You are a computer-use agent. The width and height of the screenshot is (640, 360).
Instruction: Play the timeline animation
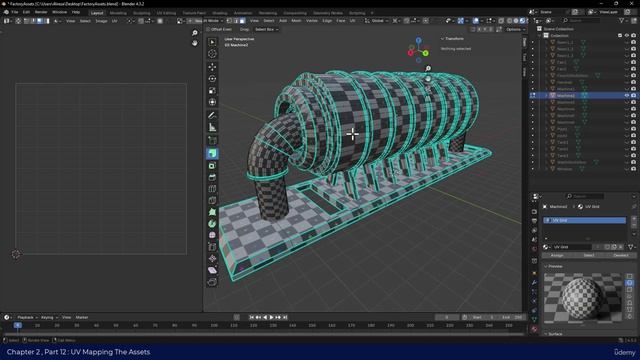click(x=271, y=317)
